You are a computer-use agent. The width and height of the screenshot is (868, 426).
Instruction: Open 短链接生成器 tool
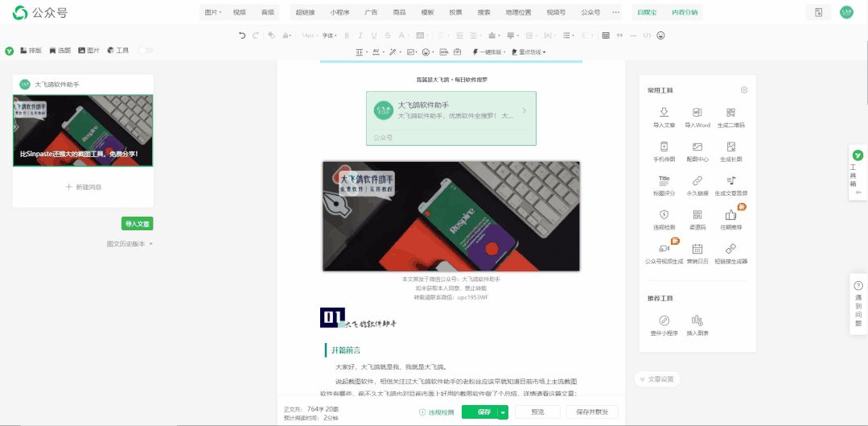point(730,254)
